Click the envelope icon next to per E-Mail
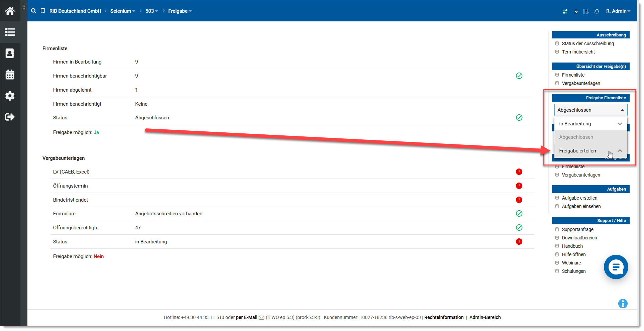644x331 pixels. (x=261, y=318)
